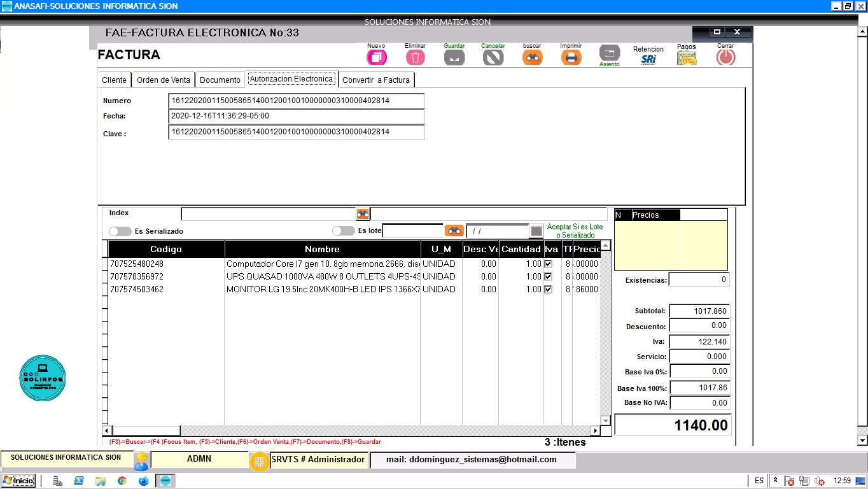Open the Asiento accounting icon
The width and height of the screenshot is (868, 489).
(x=609, y=54)
